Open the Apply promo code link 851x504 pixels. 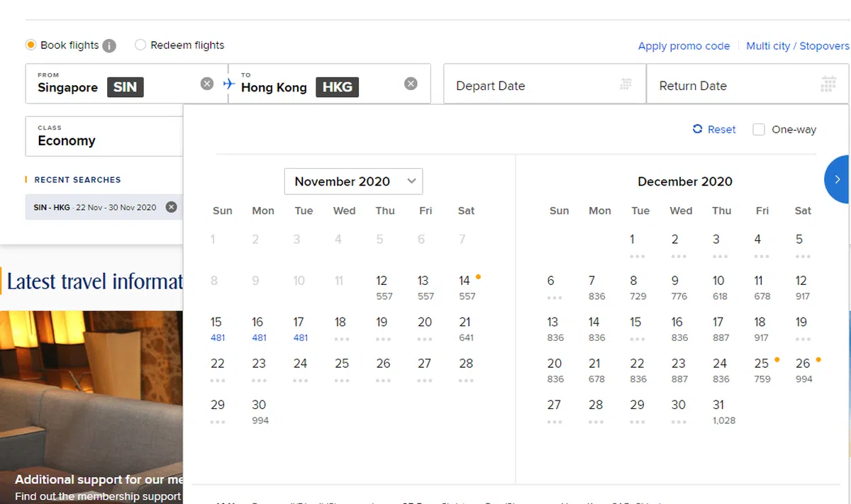click(684, 46)
